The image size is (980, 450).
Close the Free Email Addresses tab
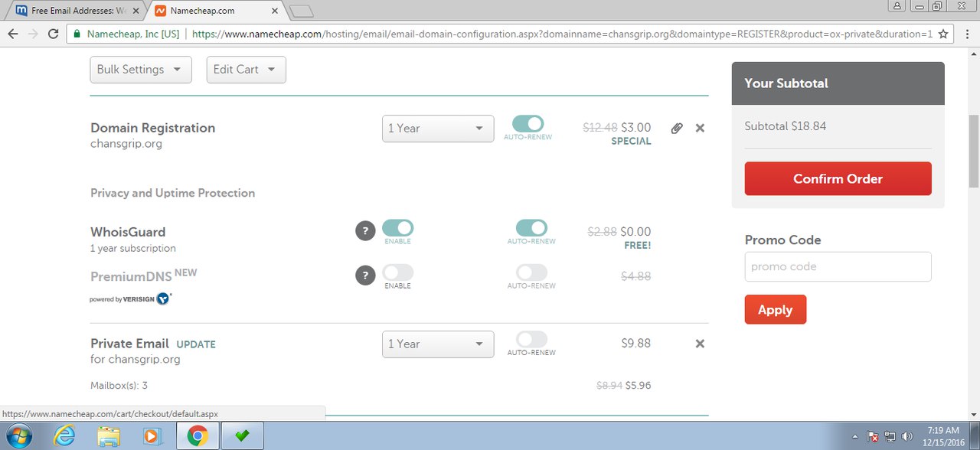coord(136,11)
